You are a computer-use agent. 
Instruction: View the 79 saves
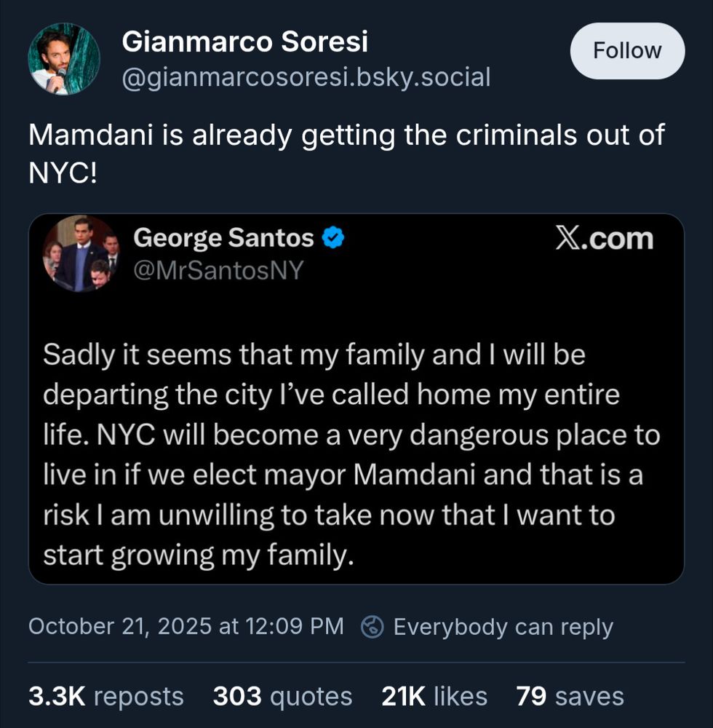570,696
